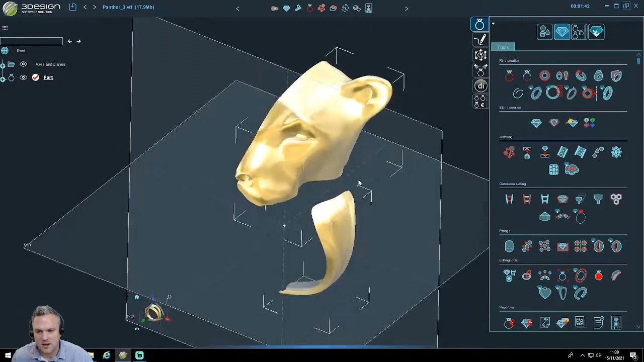Open the 'di' workshop button
The image size is (644, 362).
pyautogui.click(x=480, y=86)
